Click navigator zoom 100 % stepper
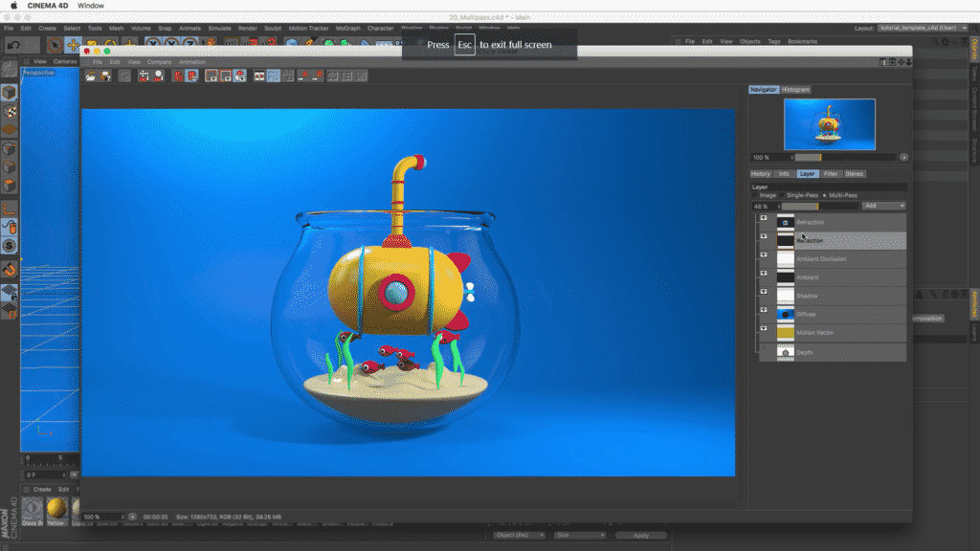The image size is (980, 551). (791, 158)
